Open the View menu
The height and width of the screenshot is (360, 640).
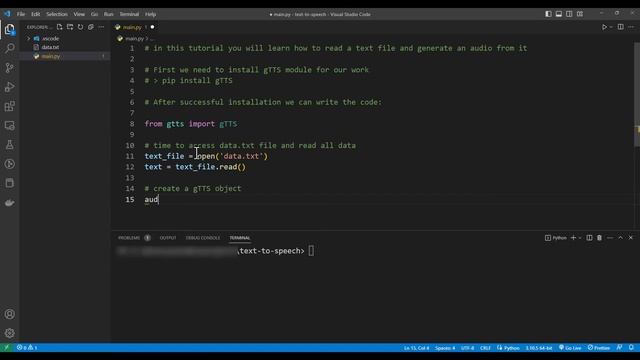79,14
